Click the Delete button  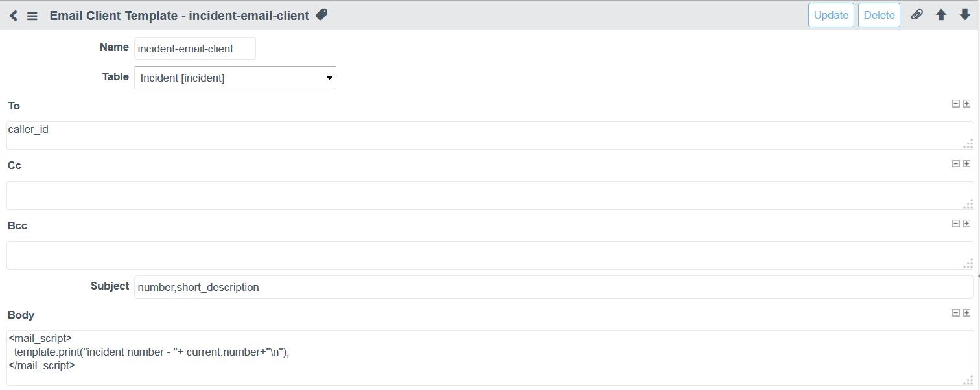[x=878, y=14]
